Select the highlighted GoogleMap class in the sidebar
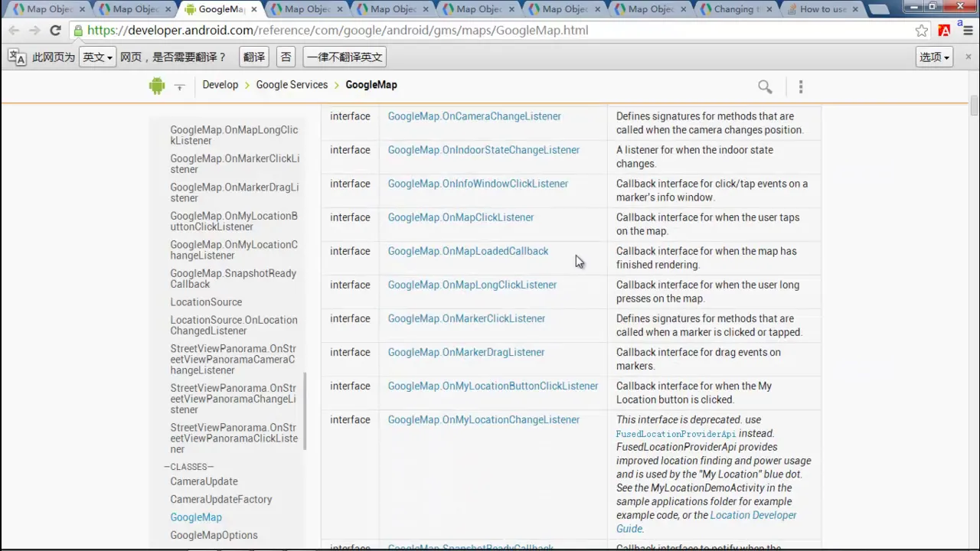This screenshot has width=980, height=551. tap(196, 517)
